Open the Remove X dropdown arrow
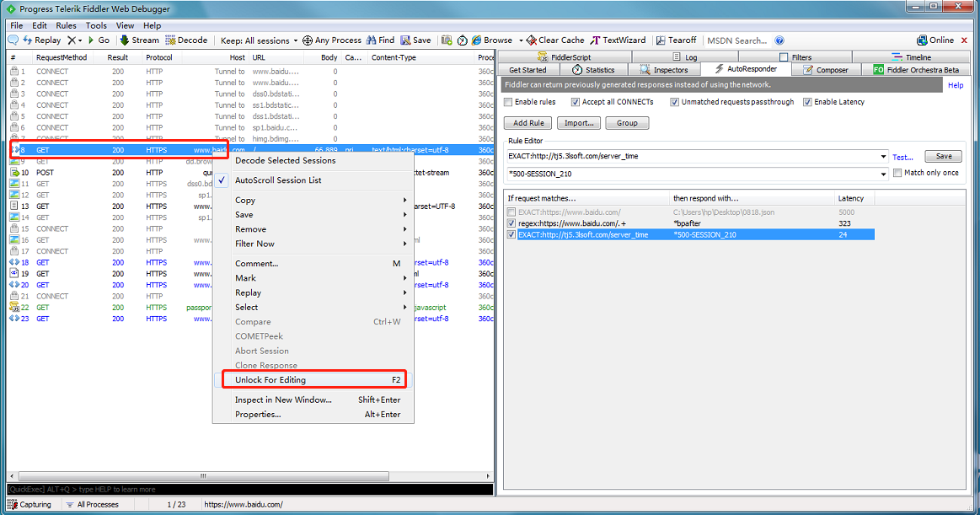 (x=80, y=40)
